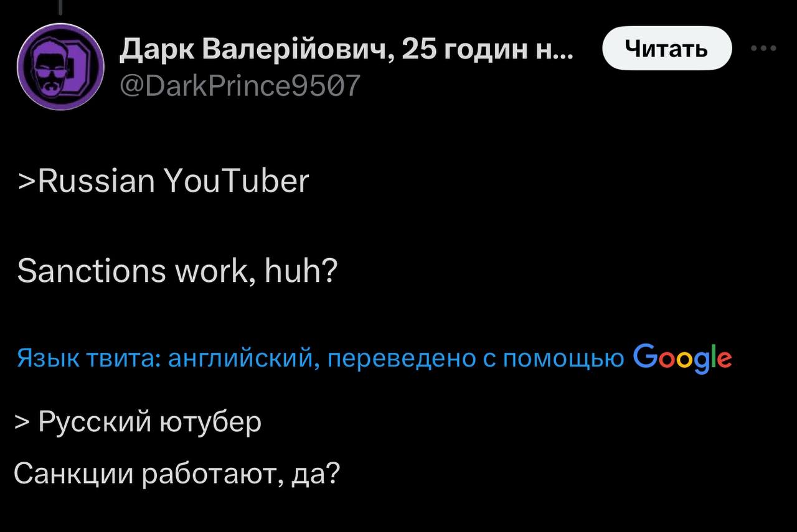Click the colorful Google logo
The image size is (797, 532).
(682, 358)
